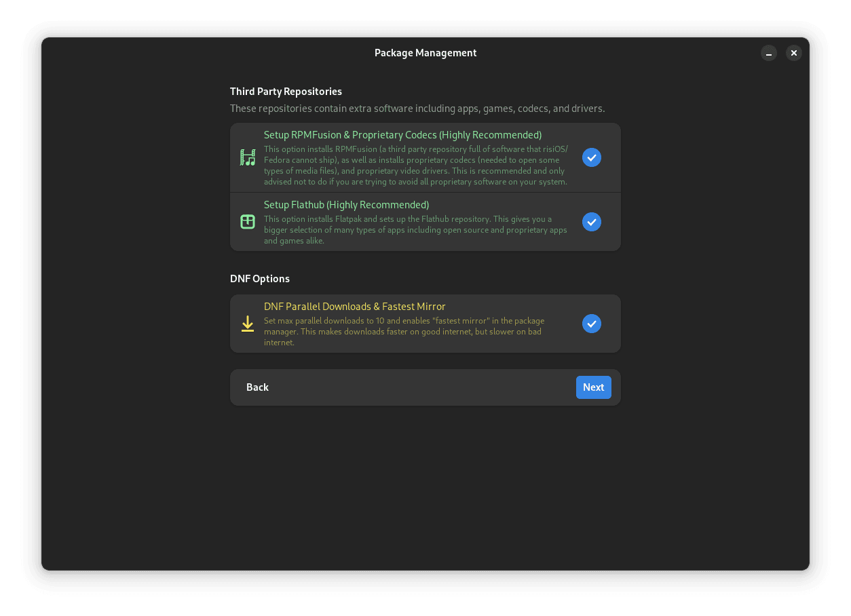Toggle DNF Parallel Downloads checkmark off
Image resolution: width=851 pixels, height=616 pixels.
click(x=592, y=324)
